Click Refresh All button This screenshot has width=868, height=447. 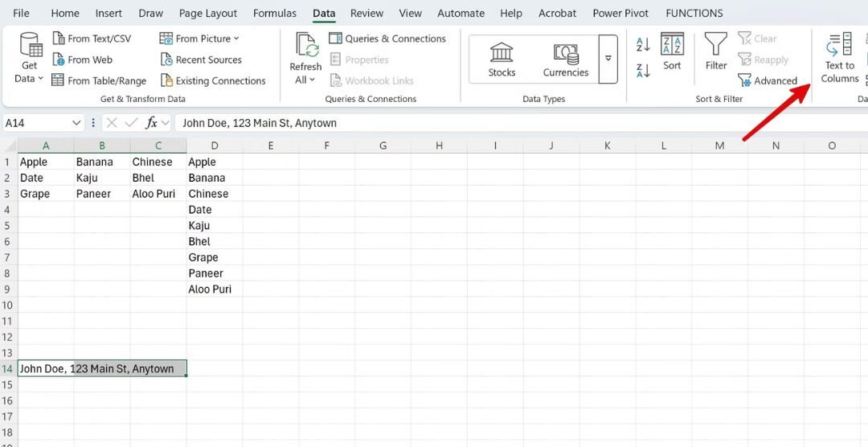click(305, 58)
